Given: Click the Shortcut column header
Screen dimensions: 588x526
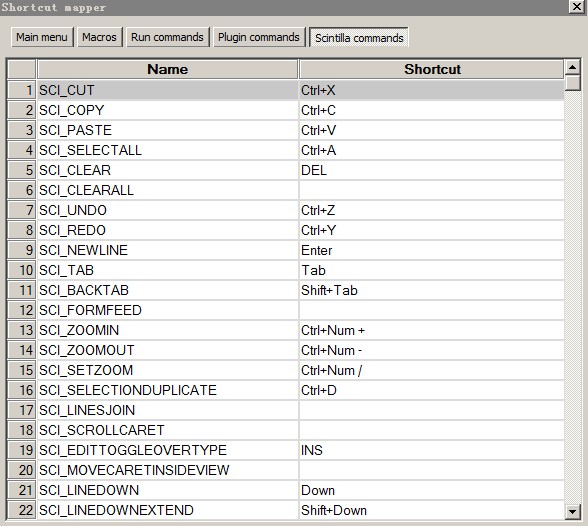Looking at the screenshot, I should pyautogui.click(x=432, y=69).
